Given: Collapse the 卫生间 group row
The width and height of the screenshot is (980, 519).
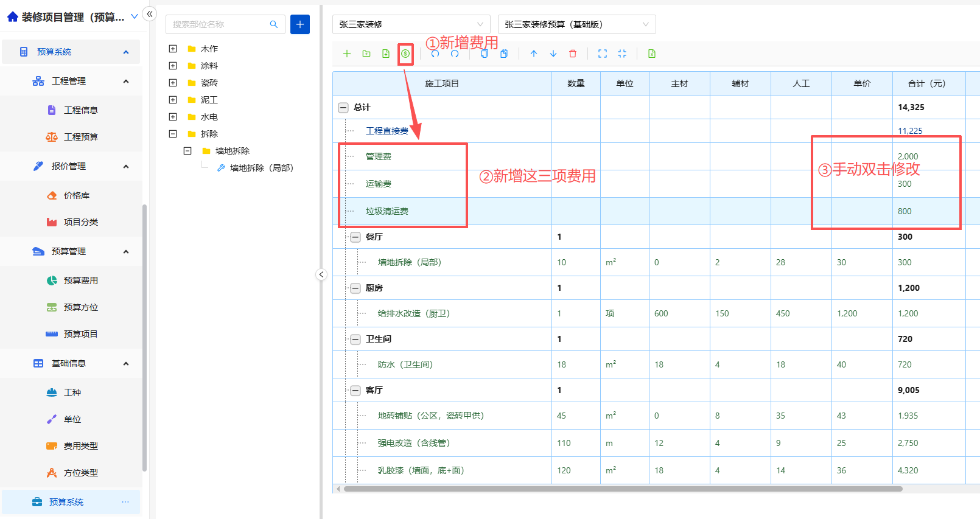Looking at the screenshot, I should (355, 339).
